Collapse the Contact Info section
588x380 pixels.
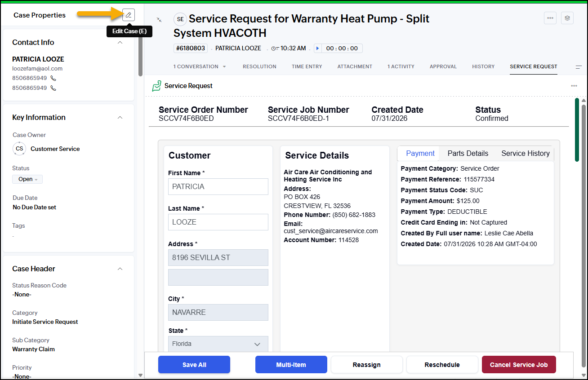coord(120,43)
